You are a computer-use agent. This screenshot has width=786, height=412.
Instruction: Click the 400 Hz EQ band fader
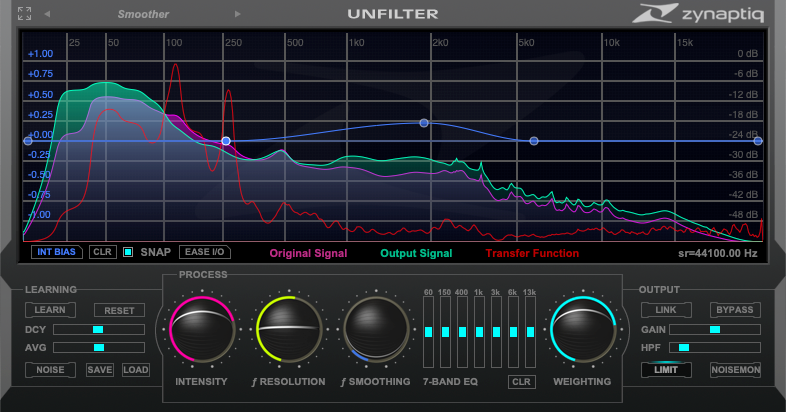[463, 332]
